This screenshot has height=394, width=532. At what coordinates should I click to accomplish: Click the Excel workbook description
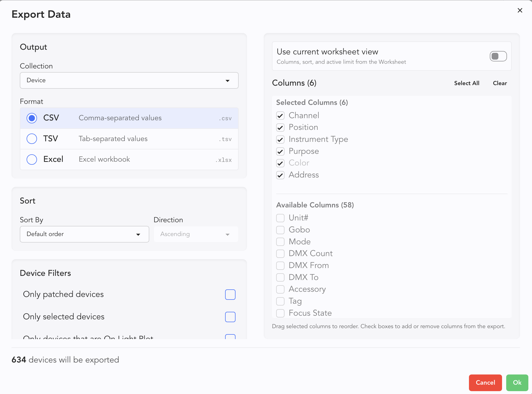(104, 159)
